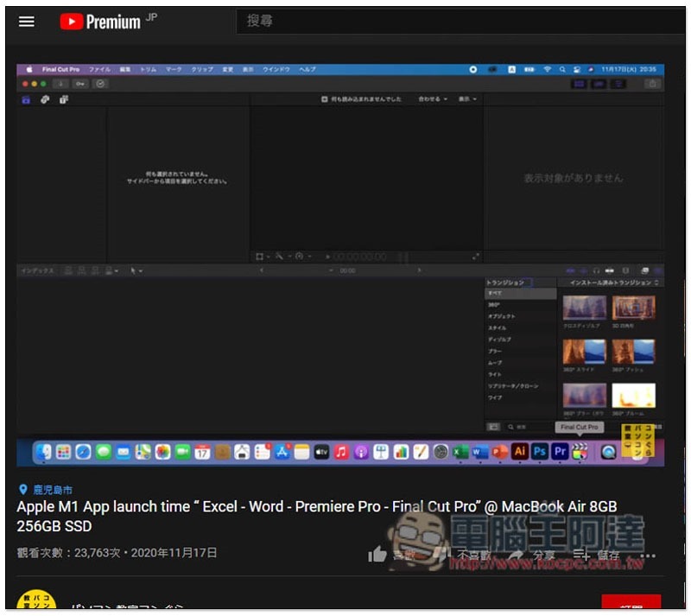Click the Final Cut Pro Dock icon
Viewport: 691px width, 616px height.
pyautogui.click(x=580, y=452)
